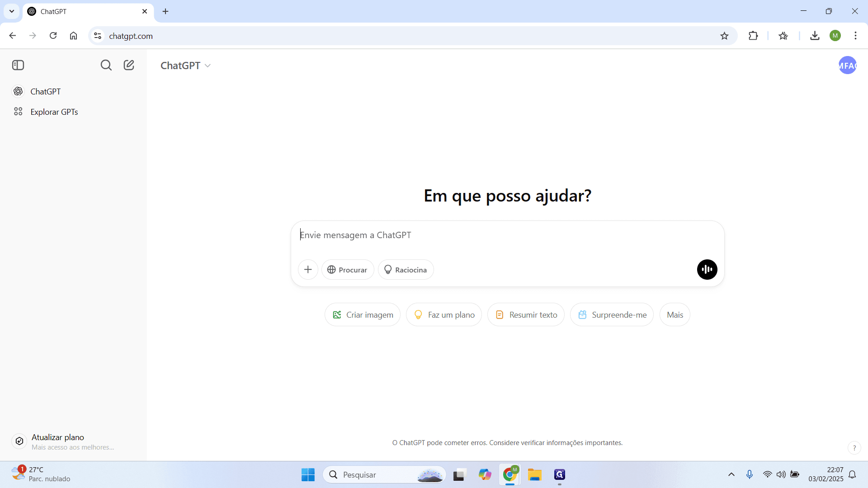Open the browser extensions puzzle icon
This screenshot has width=868, height=488.
pyautogui.click(x=753, y=36)
